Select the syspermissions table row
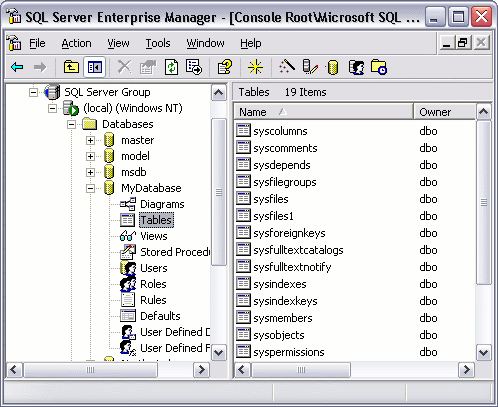 point(289,352)
